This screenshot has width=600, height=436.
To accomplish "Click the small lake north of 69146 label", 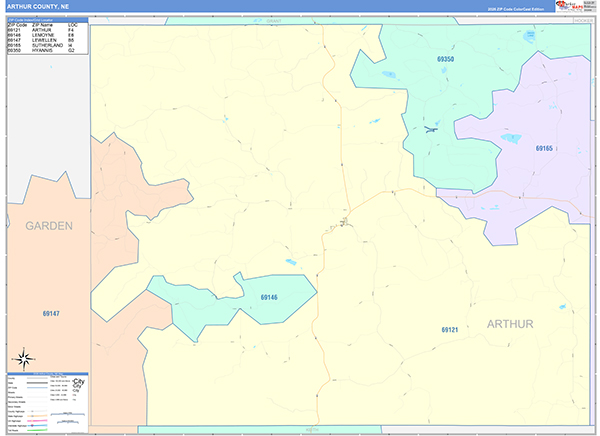I will coord(291,262).
